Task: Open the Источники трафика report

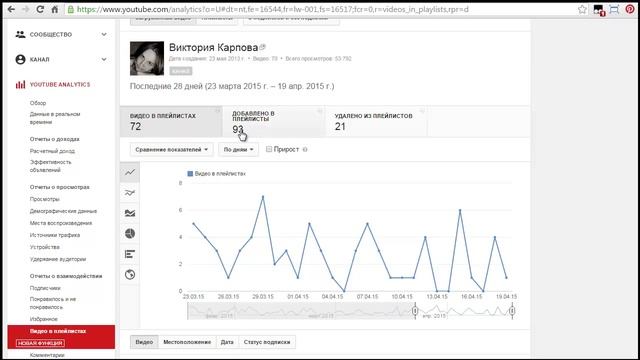Action: point(55,235)
